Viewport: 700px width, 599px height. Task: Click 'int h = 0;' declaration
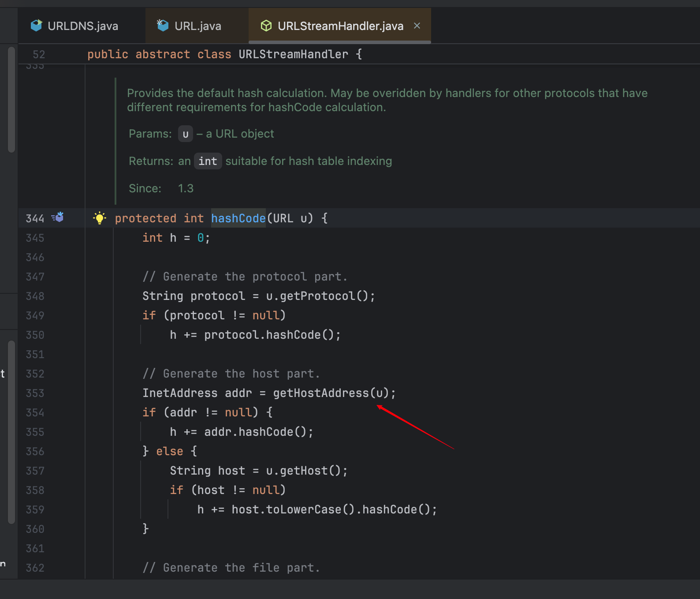coord(176,238)
